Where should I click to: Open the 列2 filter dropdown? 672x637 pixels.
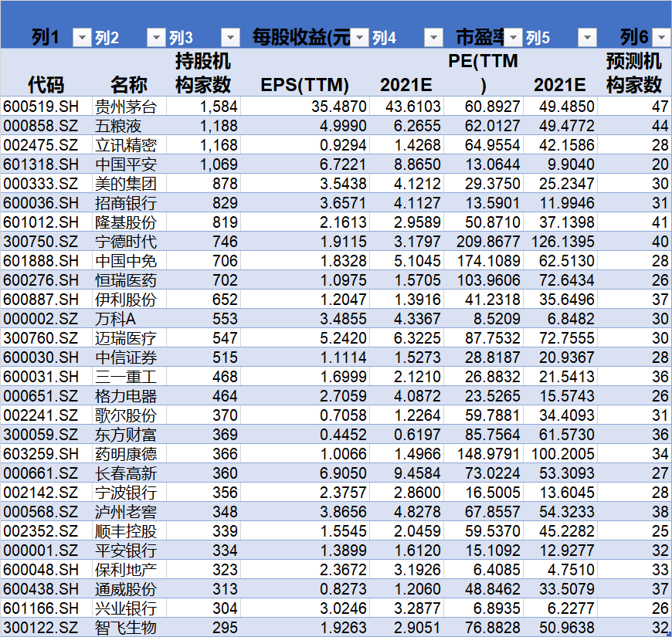coord(156,38)
